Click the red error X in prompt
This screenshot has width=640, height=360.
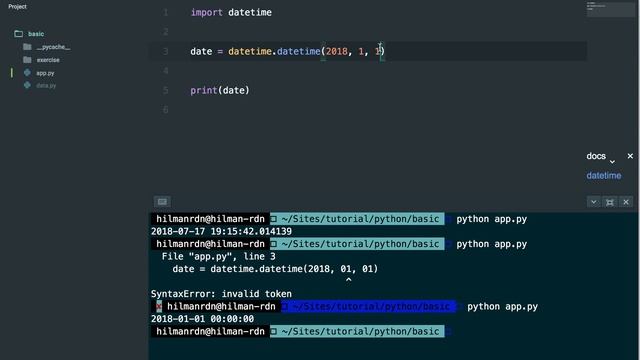pos(159,307)
